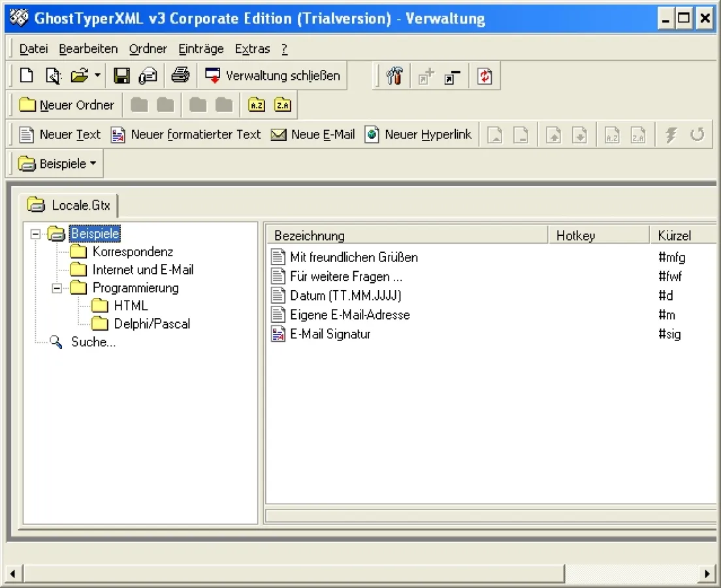Click the Print icon in toolbar
Image resolution: width=721 pixels, height=588 pixels.
[x=180, y=76]
